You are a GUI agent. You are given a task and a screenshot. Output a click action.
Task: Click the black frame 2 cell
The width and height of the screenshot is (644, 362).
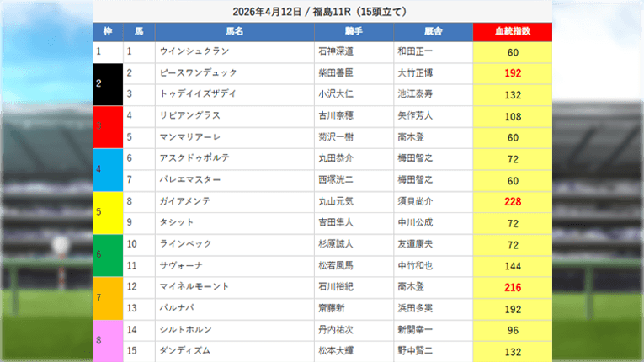click(x=108, y=84)
